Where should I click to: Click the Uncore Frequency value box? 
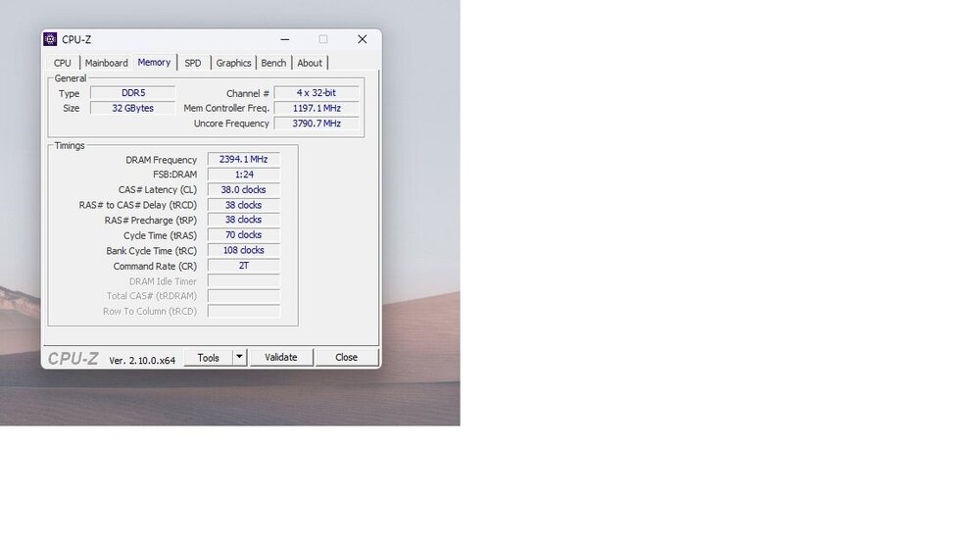(x=316, y=124)
